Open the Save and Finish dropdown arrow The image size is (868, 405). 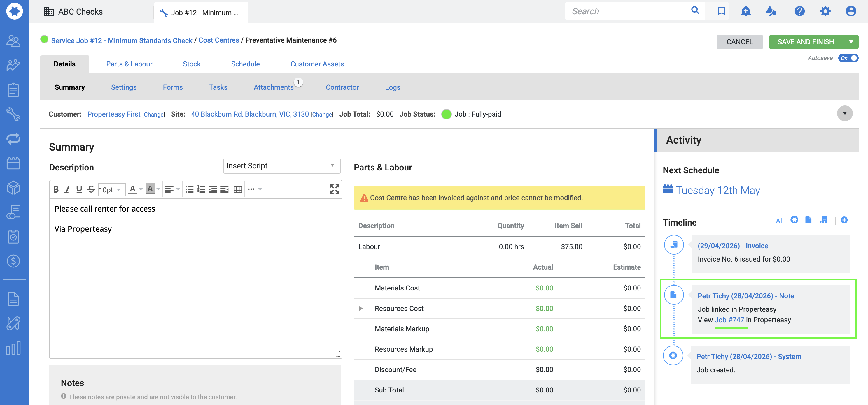(851, 42)
